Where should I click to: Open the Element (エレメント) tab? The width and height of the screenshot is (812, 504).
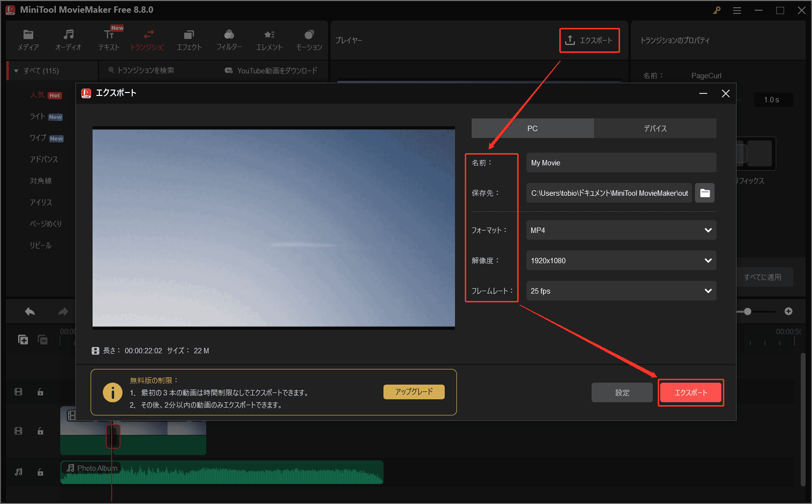(269, 40)
